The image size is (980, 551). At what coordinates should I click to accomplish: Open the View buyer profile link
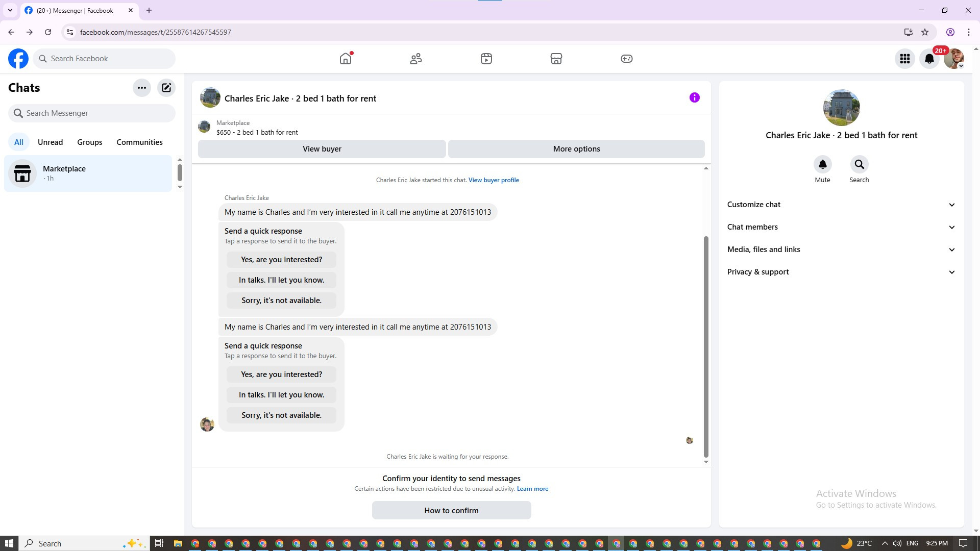tap(494, 180)
